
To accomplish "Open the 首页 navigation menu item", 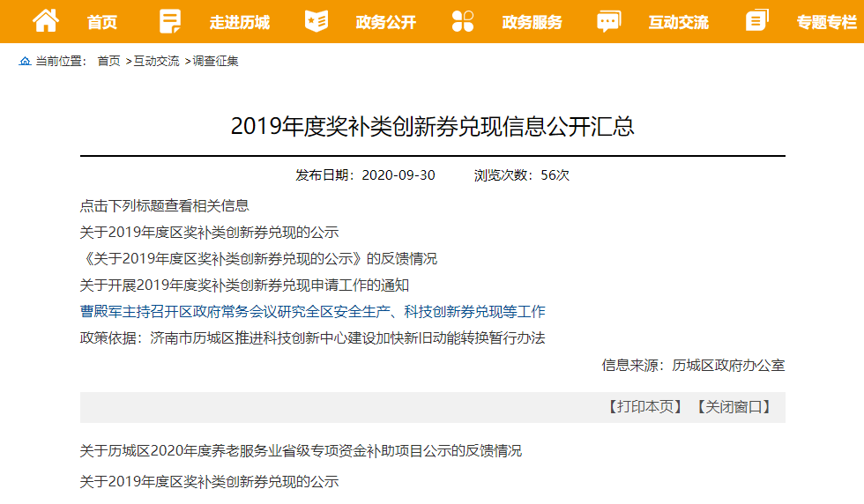I will (102, 23).
